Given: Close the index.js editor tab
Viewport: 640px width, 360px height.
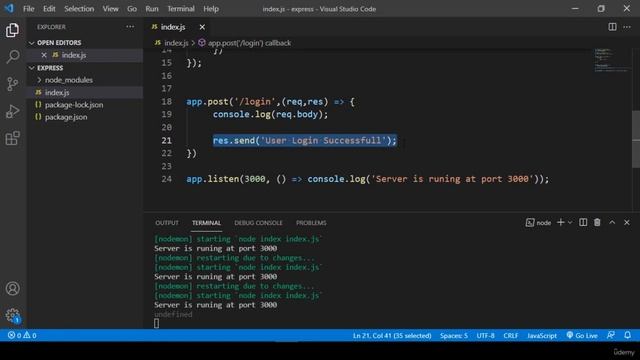Looking at the screenshot, I should click(202, 27).
